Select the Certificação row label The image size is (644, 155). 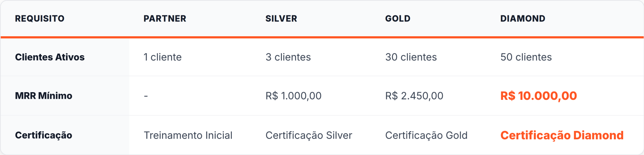(x=43, y=135)
